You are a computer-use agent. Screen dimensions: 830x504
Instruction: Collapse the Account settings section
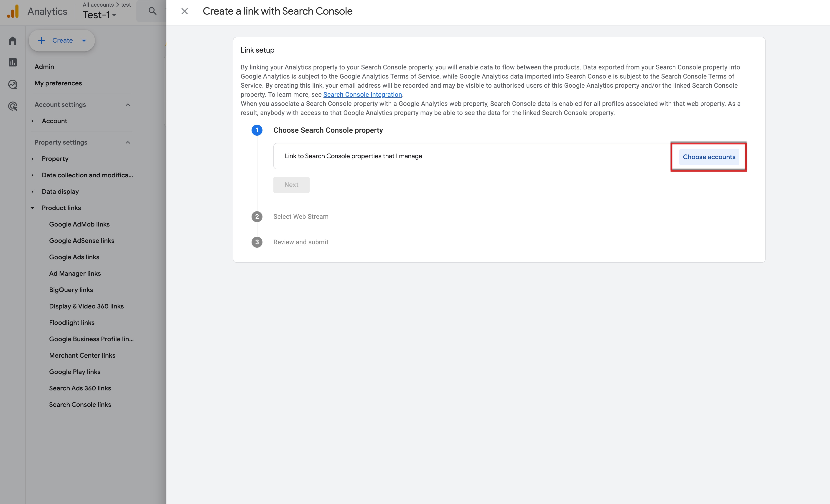tap(128, 104)
